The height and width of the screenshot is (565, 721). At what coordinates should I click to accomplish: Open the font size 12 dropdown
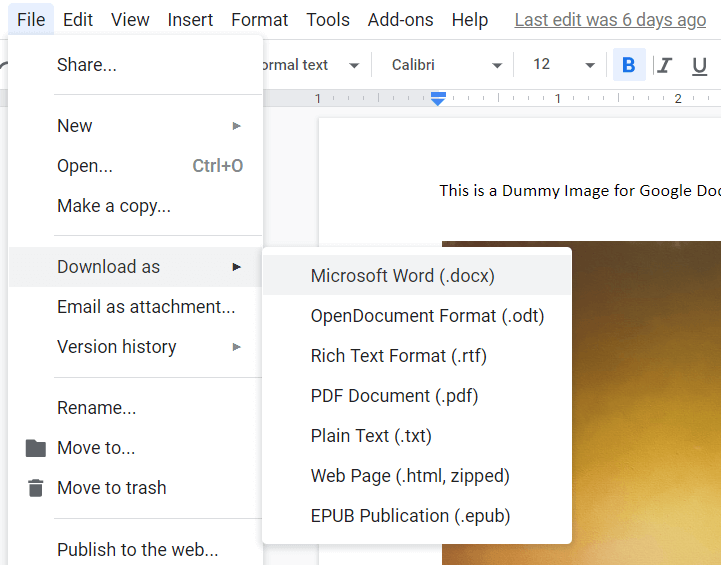coord(563,65)
